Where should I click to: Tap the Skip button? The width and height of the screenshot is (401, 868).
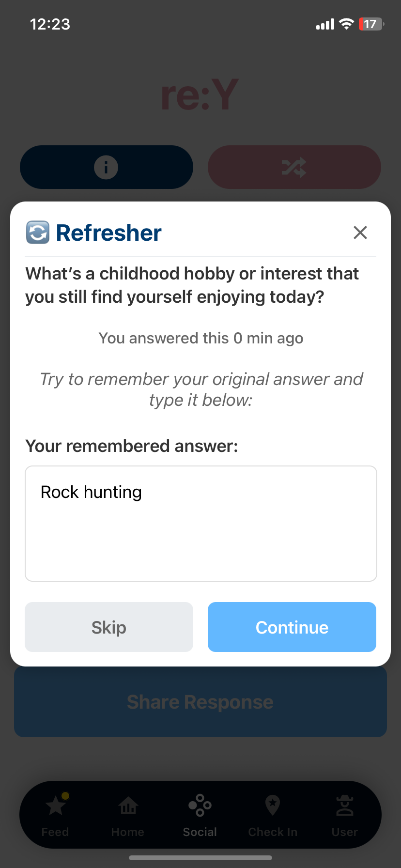click(108, 627)
